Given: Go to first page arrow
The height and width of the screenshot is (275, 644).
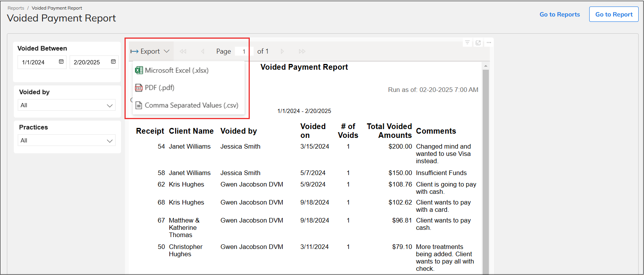Looking at the screenshot, I should pos(183,51).
